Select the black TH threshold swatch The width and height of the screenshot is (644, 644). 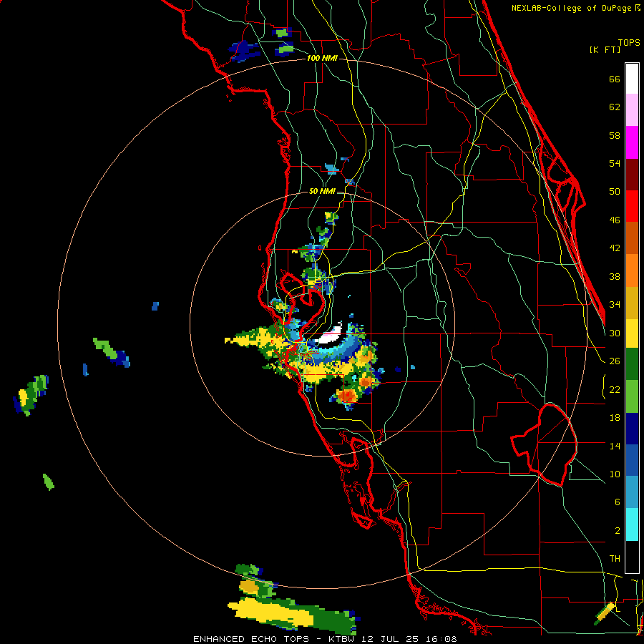[x=632, y=557]
